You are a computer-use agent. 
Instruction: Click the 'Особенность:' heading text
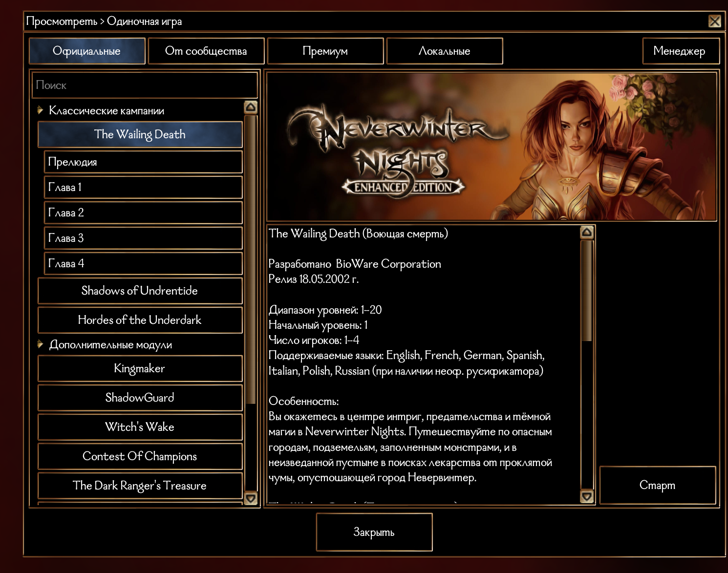coord(304,401)
